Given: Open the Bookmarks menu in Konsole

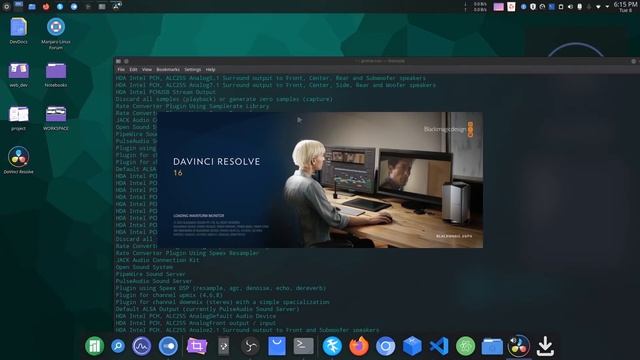Looking at the screenshot, I should pyautogui.click(x=168, y=70).
